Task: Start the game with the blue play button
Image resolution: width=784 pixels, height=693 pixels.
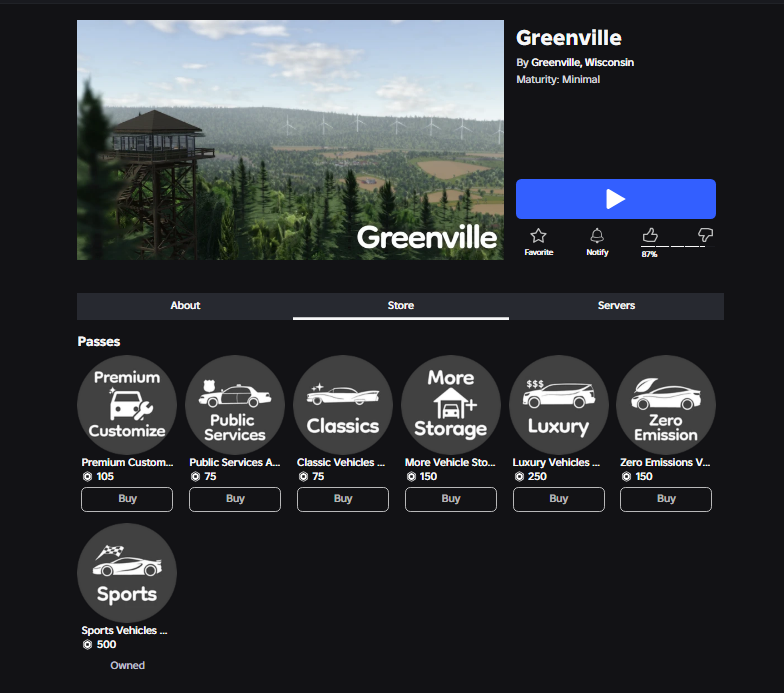Action: (616, 199)
